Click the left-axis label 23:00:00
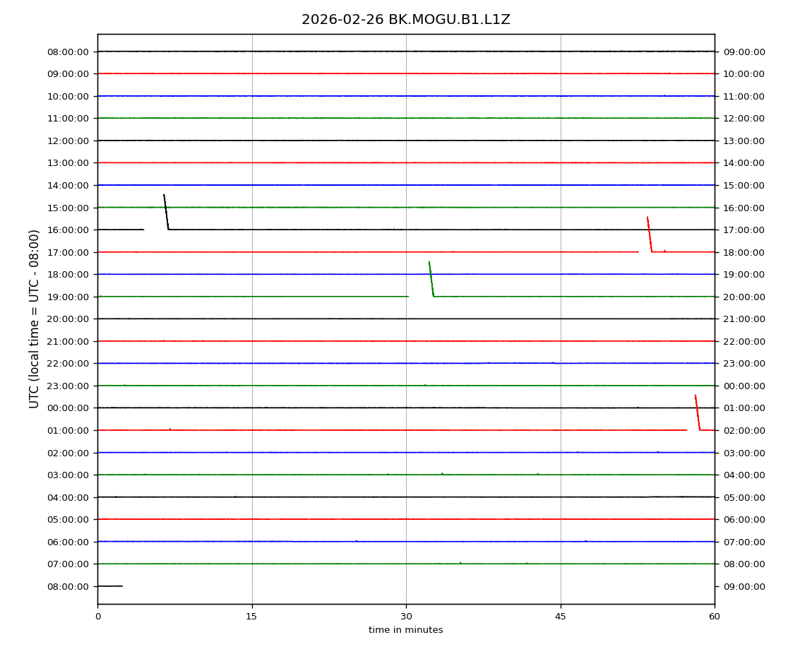The width and height of the screenshot is (812, 671). 68,386
